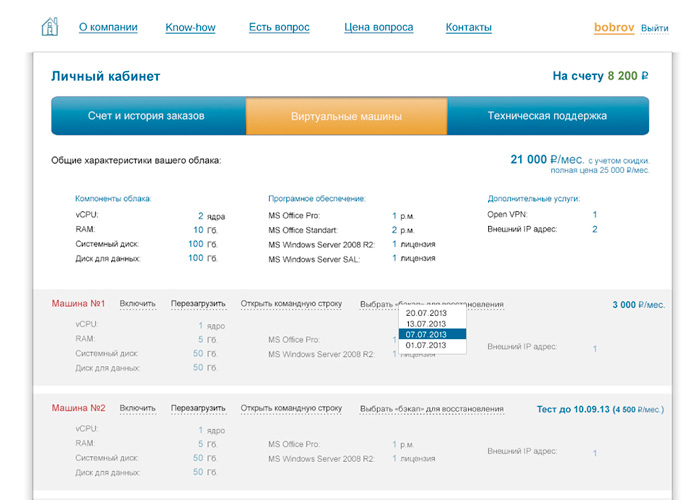The image size is (700, 500).
Task: Click Машина №1 price 3 000 ₽/мес.
Action: [x=638, y=305]
